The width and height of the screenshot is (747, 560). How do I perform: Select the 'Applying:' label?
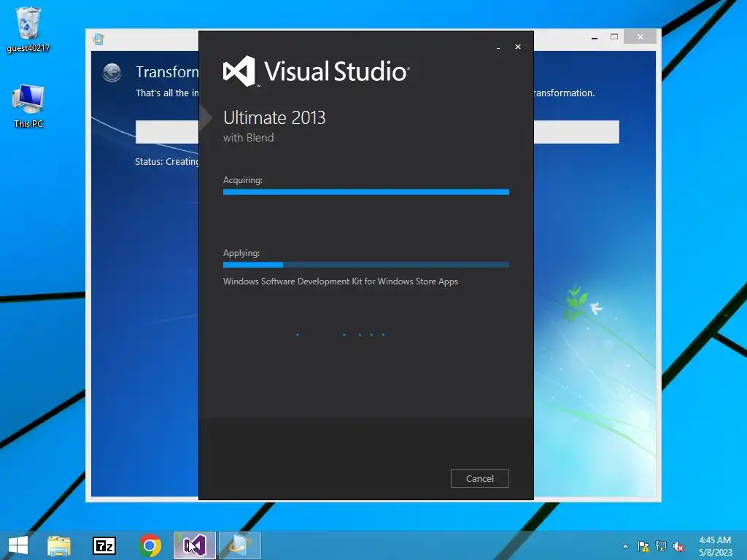coord(241,253)
